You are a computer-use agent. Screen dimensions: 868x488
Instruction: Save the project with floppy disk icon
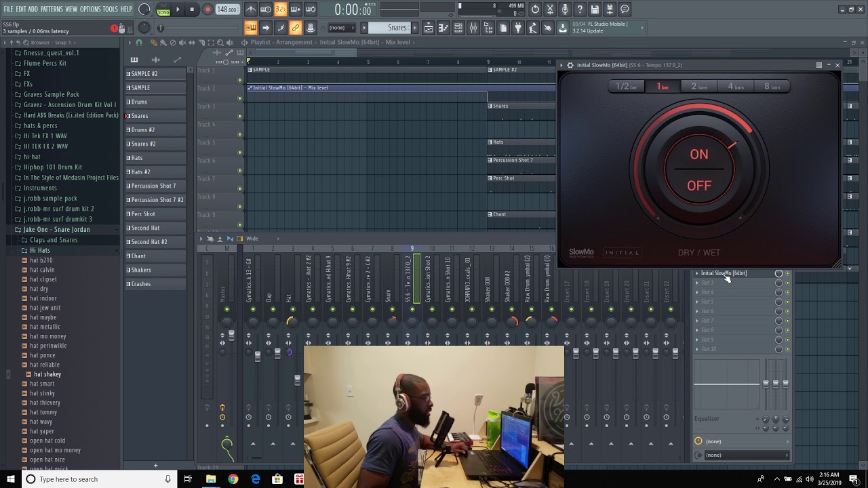tap(595, 9)
